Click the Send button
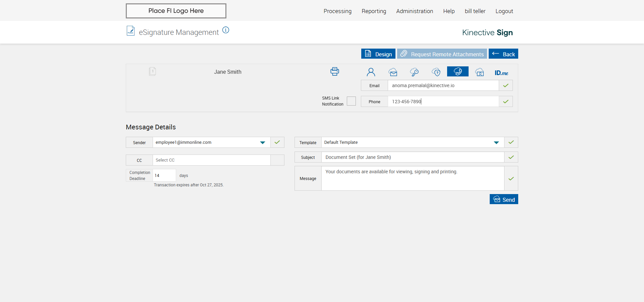This screenshot has height=302, width=644. point(503,199)
